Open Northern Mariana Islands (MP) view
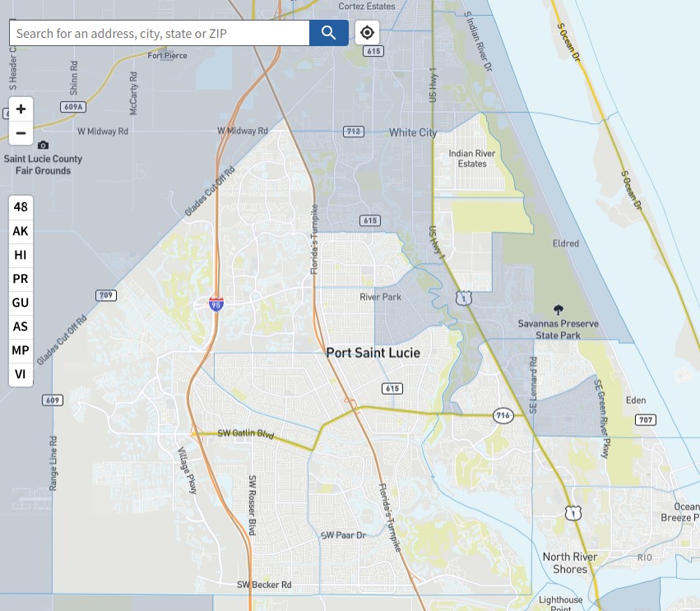The image size is (700, 611). coord(21,350)
